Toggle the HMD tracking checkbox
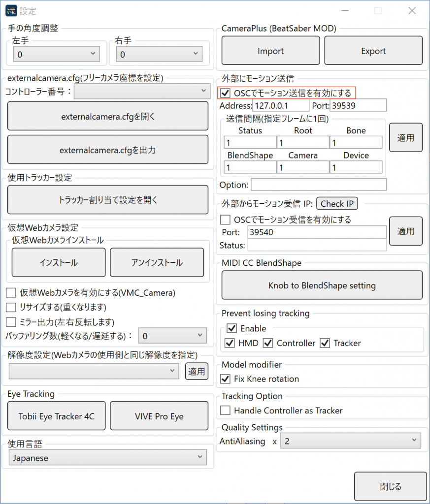Image resolution: width=430 pixels, height=504 pixels. coord(230,343)
